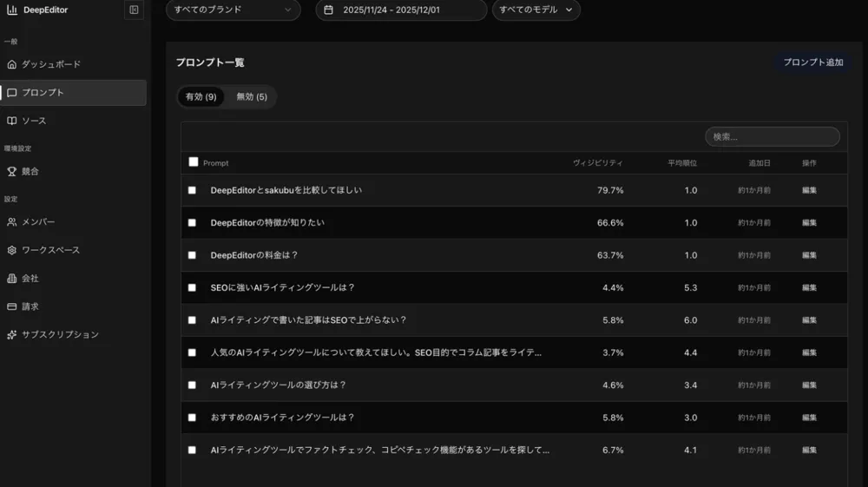This screenshot has height=487, width=868.
Task: Click 編集 for SEOに強いAIライティングツールは？
Action: (809, 288)
